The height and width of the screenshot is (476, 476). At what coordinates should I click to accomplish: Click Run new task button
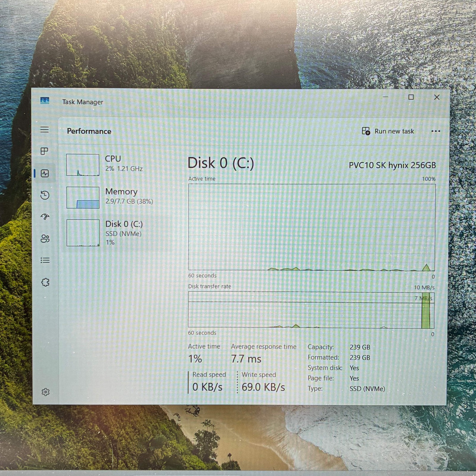pyautogui.click(x=388, y=131)
